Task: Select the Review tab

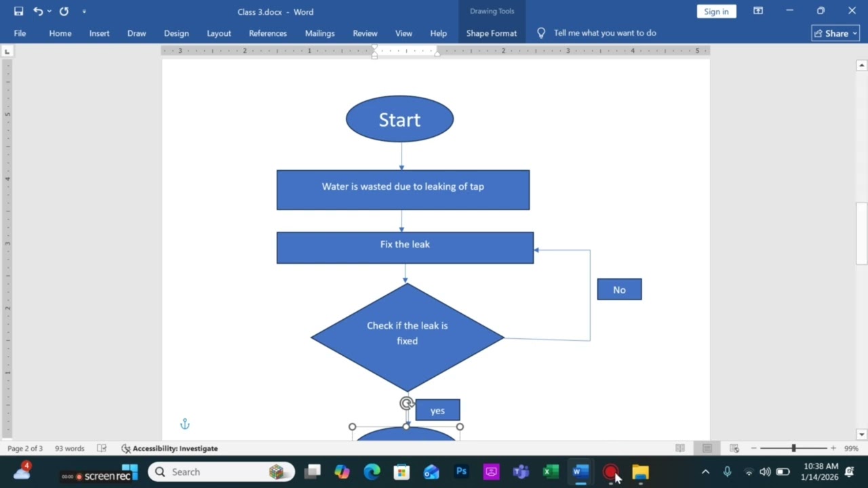Action: 365,33
